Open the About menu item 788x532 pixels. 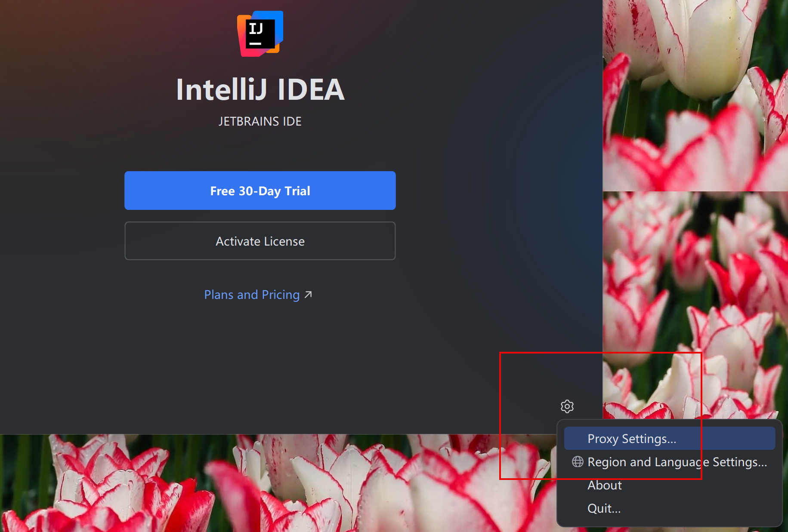605,485
